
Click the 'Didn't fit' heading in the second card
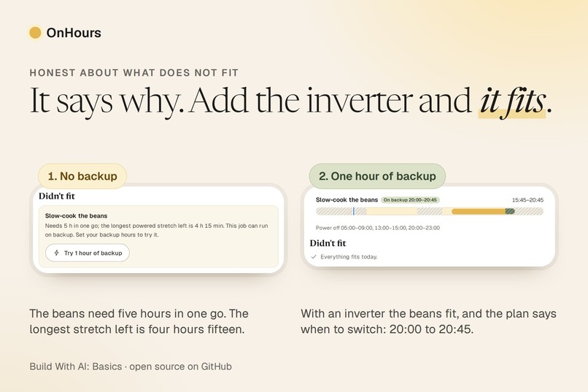(328, 243)
